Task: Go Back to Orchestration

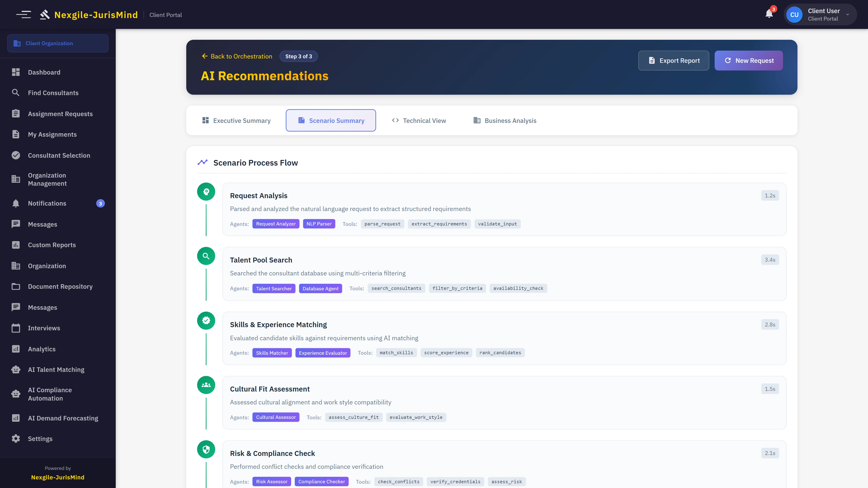Action: click(236, 56)
